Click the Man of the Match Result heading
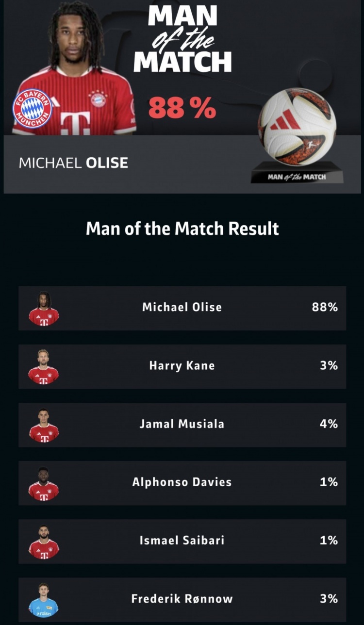364x625 pixels. [x=182, y=228]
